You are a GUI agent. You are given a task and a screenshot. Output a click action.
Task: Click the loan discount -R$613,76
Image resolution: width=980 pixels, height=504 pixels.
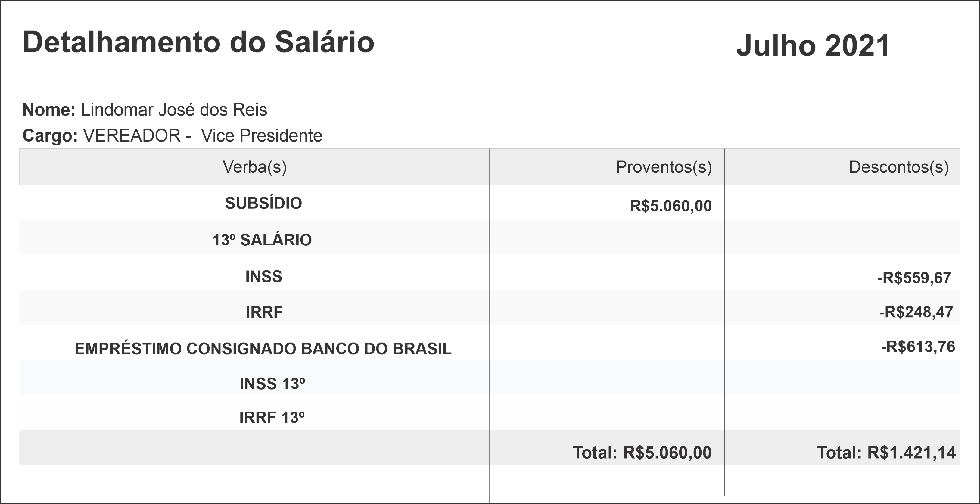pos(918,347)
